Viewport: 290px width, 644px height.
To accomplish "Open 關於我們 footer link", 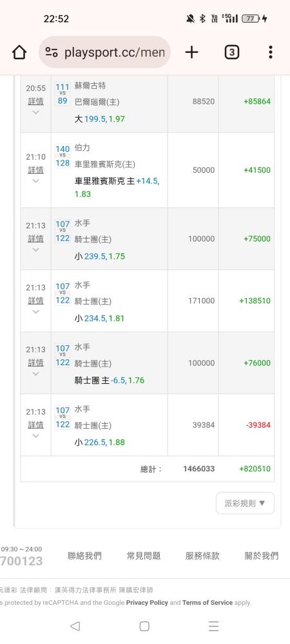I will 262,556.
